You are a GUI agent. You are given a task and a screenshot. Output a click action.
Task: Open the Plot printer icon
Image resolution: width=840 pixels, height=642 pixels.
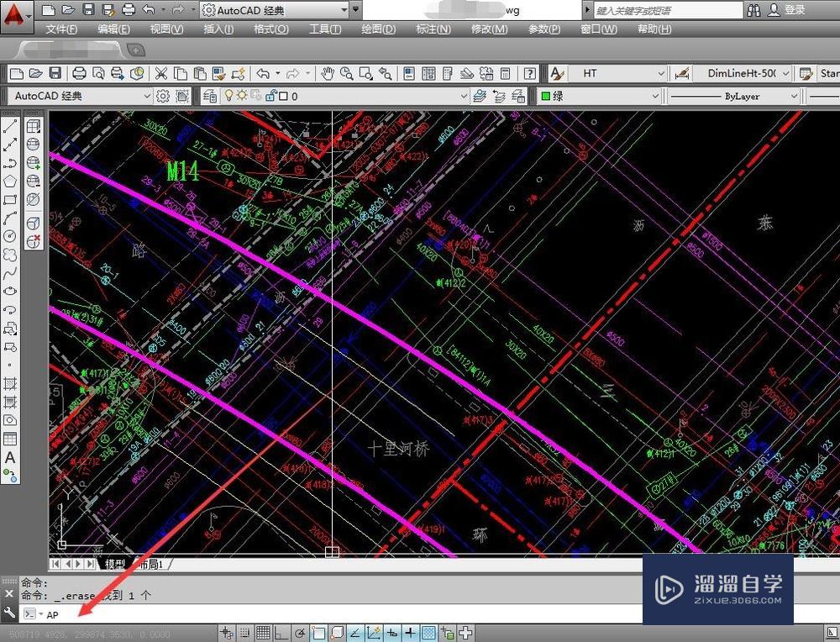point(79,73)
